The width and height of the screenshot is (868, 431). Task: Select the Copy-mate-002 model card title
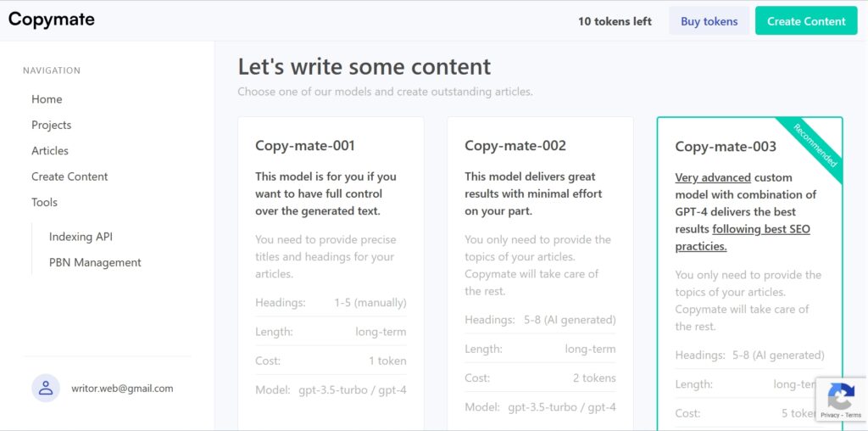[515, 146]
